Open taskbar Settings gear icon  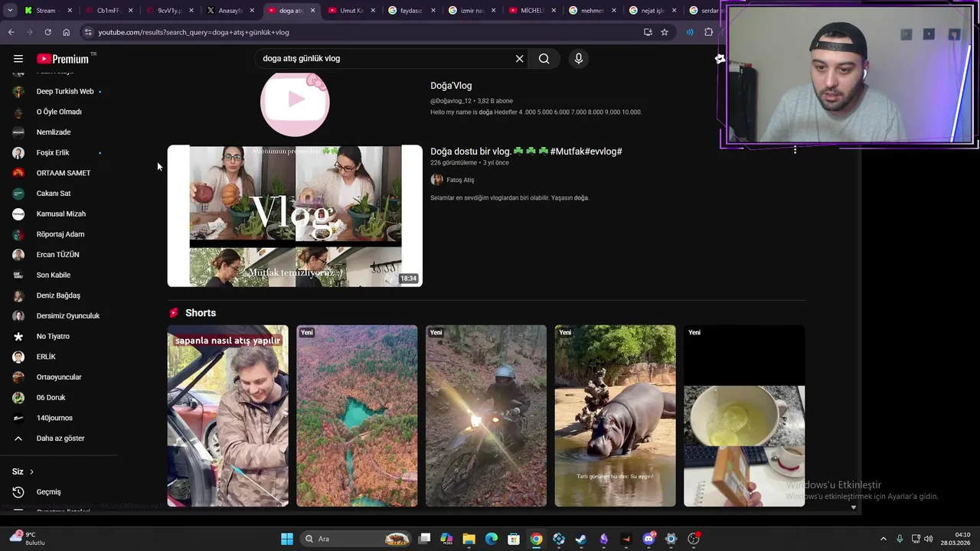pyautogui.click(x=671, y=539)
